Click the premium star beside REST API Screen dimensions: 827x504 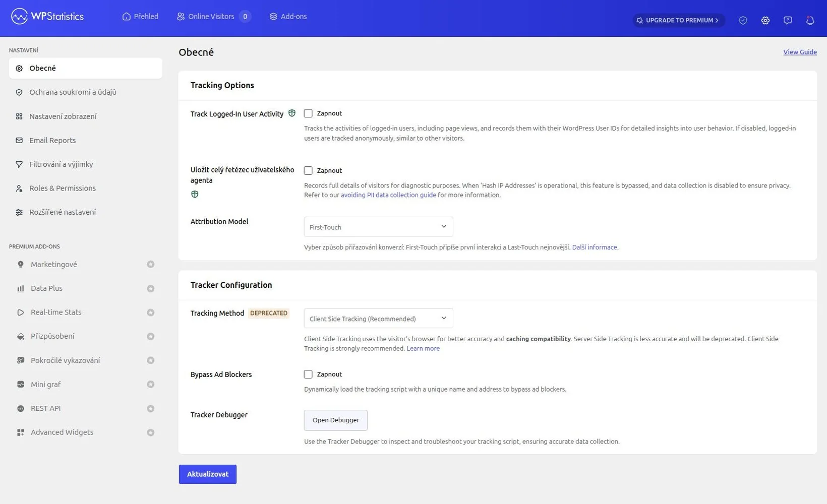point(150,408)
